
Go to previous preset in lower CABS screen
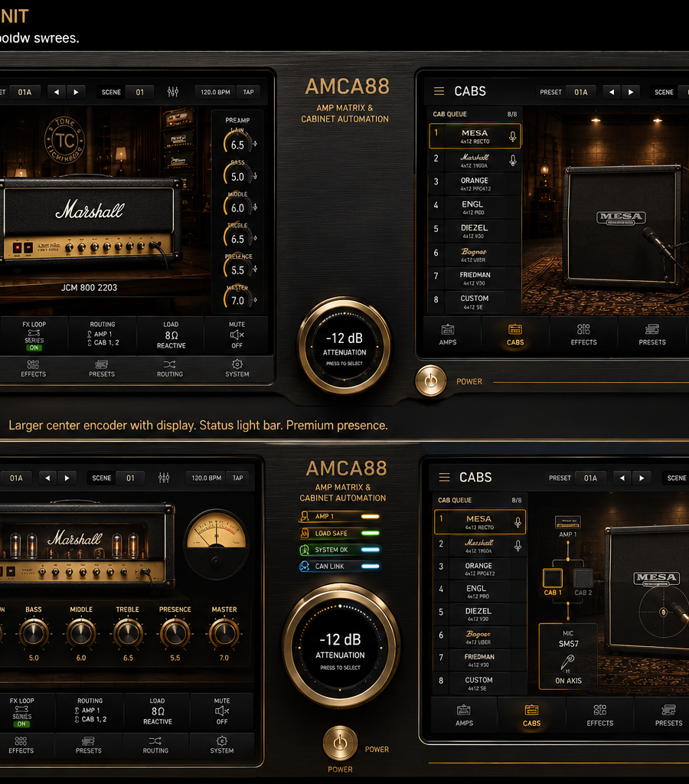click(622, 478)
